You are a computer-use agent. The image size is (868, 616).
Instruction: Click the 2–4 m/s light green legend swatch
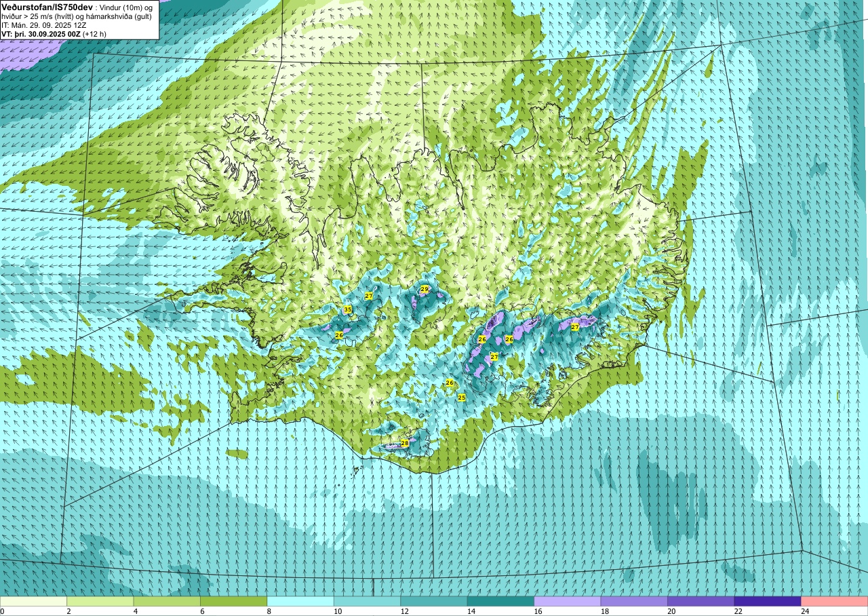click(x=100, y=601)
